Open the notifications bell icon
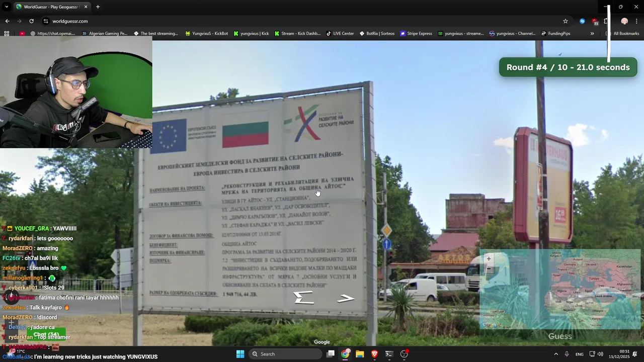 [635, 354]
